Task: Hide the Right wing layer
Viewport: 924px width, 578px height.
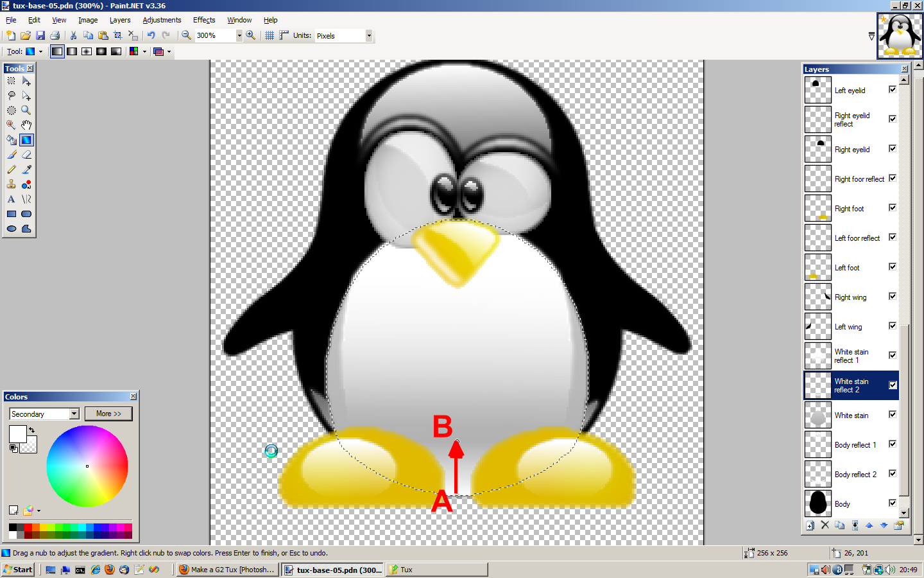Action: point(893,296)
